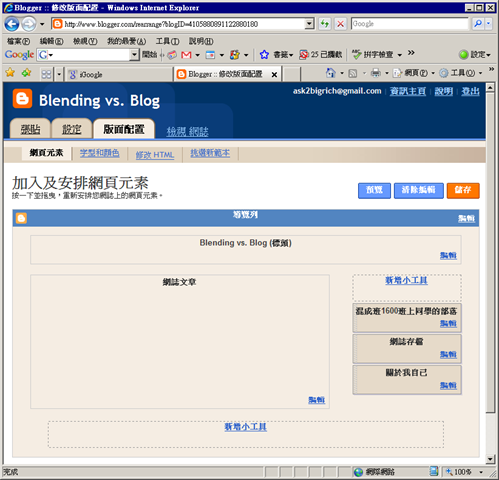
Task: Click the browser Forward arrow button
Action: tap(29, 24)
